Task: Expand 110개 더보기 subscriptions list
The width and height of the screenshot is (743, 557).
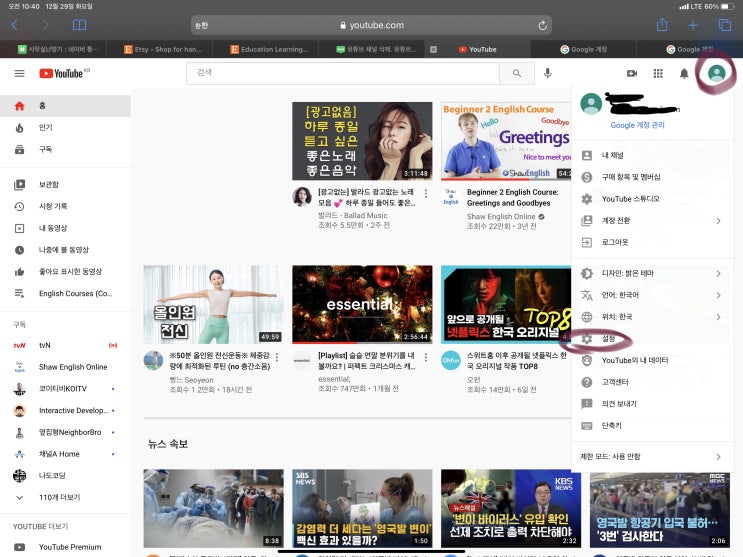Action: (x=65, y=497)
